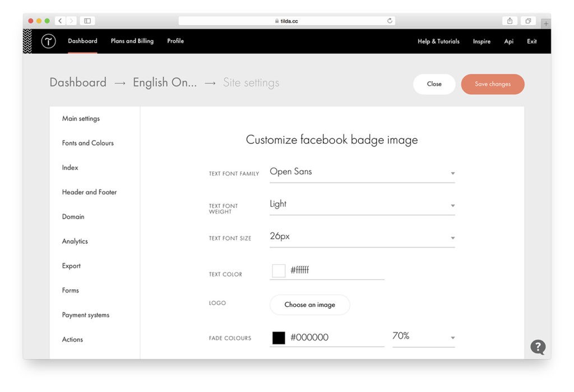This screenshot has width=574, height=392.
Task: Open Plans and Billing
Action: pyautogui.click(x=132, y=41)
